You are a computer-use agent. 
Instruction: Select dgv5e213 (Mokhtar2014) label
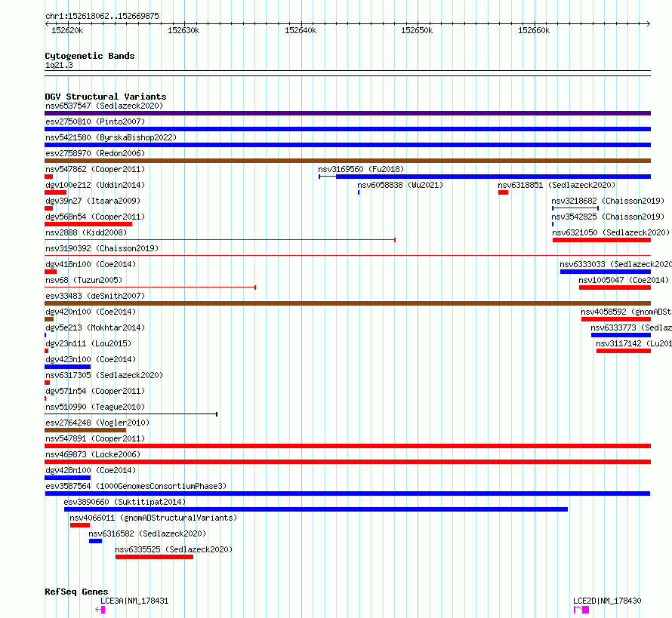tap(95, 327)
